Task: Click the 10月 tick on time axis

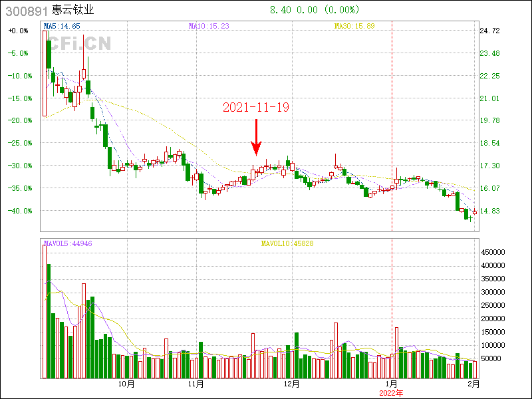Action: tap(126, 384)
